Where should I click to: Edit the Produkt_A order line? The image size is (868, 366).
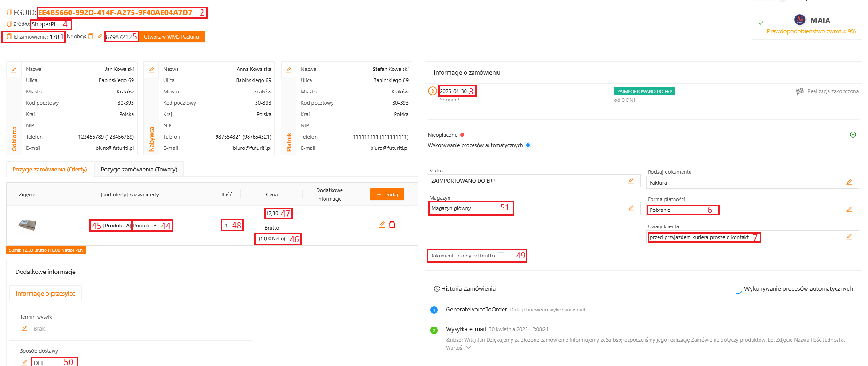coord(382,225)
